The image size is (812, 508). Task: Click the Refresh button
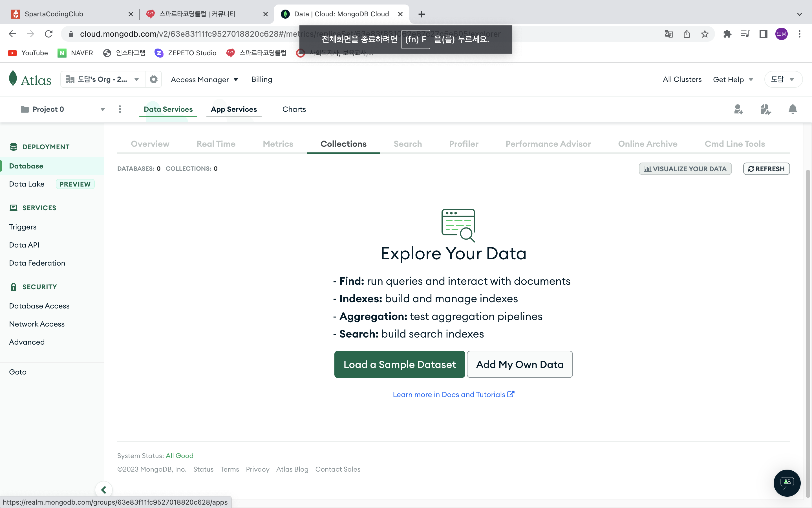[x=766, y=169]
